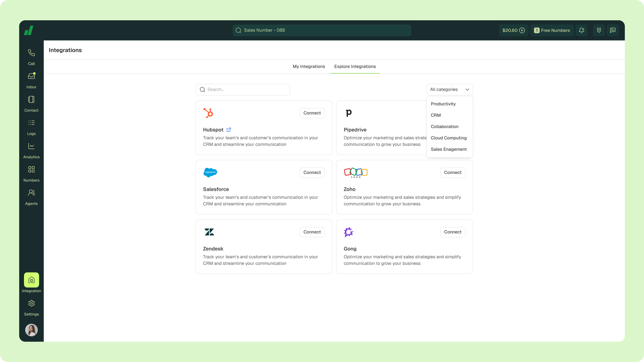Select the Integration sidebar icon
Image resolution: width=644 pixels, height=362 pixels.
click(x=31, y=280)
